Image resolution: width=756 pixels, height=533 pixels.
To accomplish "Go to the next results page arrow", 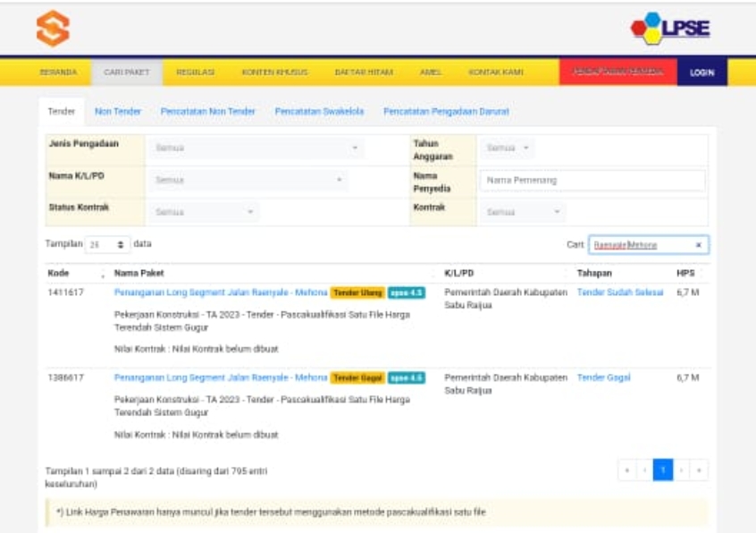I will click(x=683, y=470).
